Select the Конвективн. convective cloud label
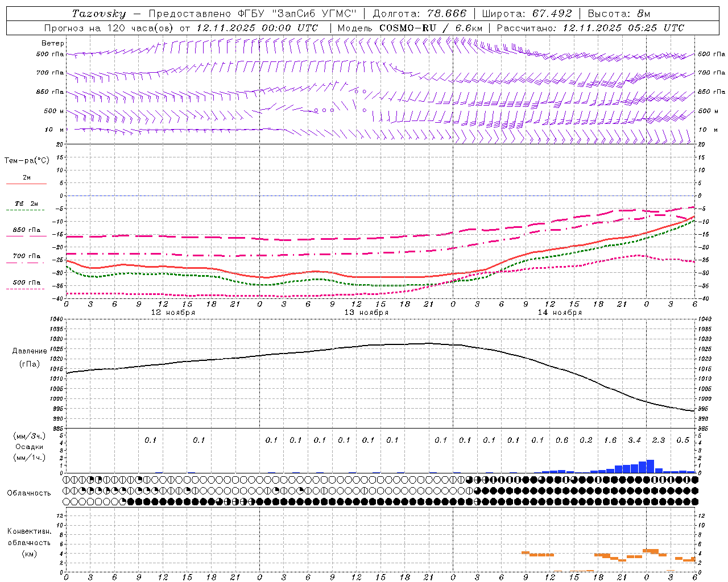The width and height of the screenshot is (728, 582). tap(29, 531)
